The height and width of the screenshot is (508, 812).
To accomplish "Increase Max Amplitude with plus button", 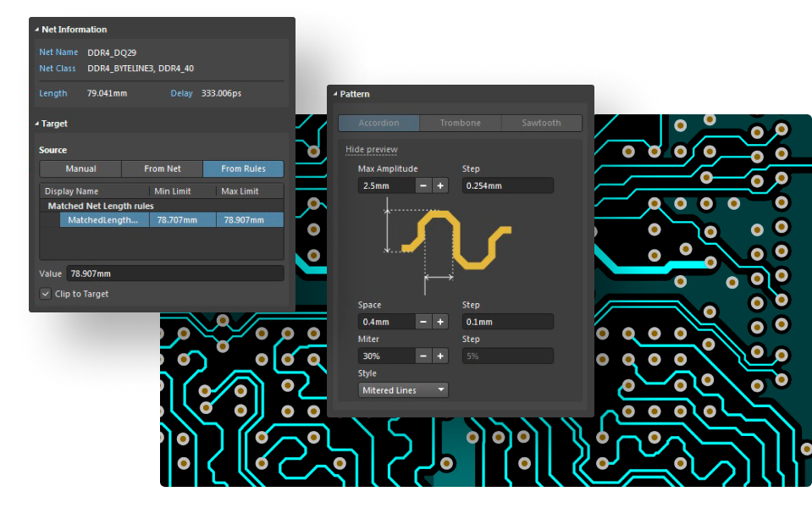I will point(440,185).
